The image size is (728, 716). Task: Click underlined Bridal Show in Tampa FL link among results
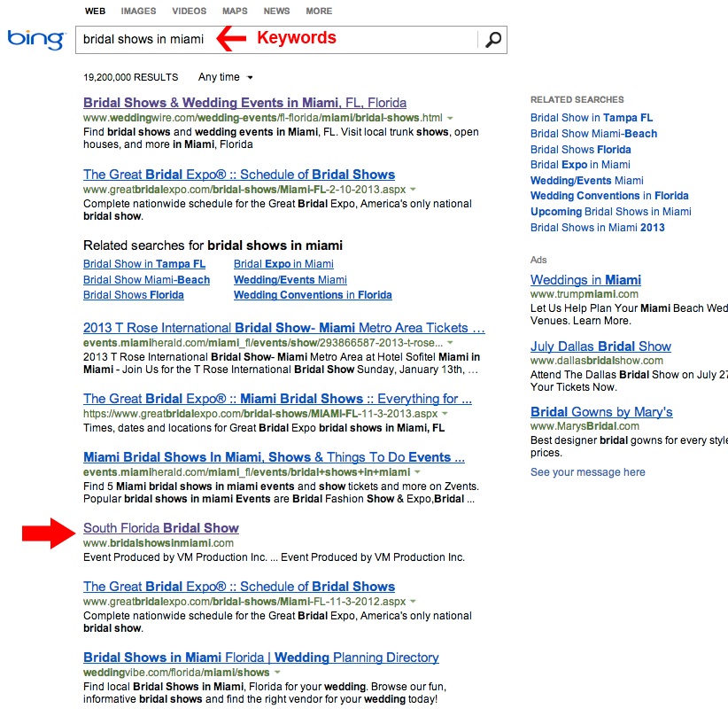(x=144, y=264)
